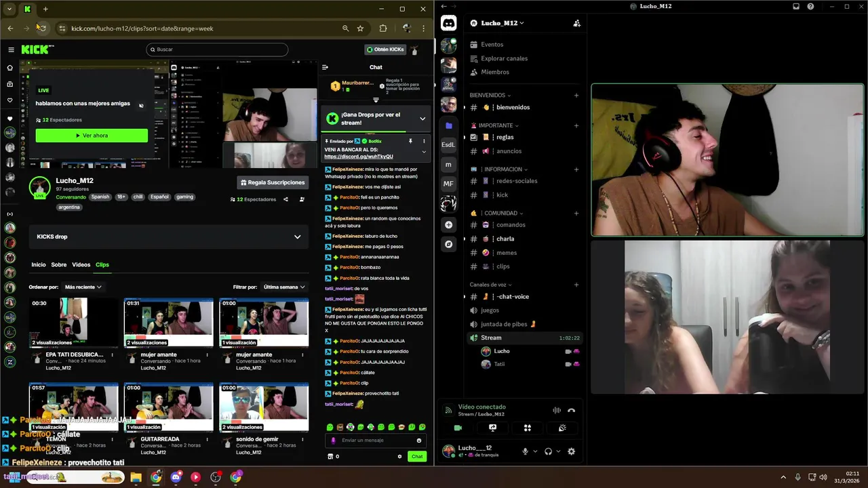Click purple microphone icon in chat box
Viewport: 868px width, 488px height.
333,441
